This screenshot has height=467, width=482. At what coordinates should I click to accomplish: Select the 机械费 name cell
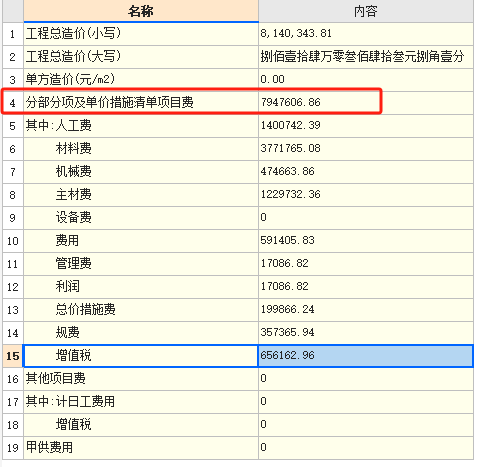click(x=141, y=172)
